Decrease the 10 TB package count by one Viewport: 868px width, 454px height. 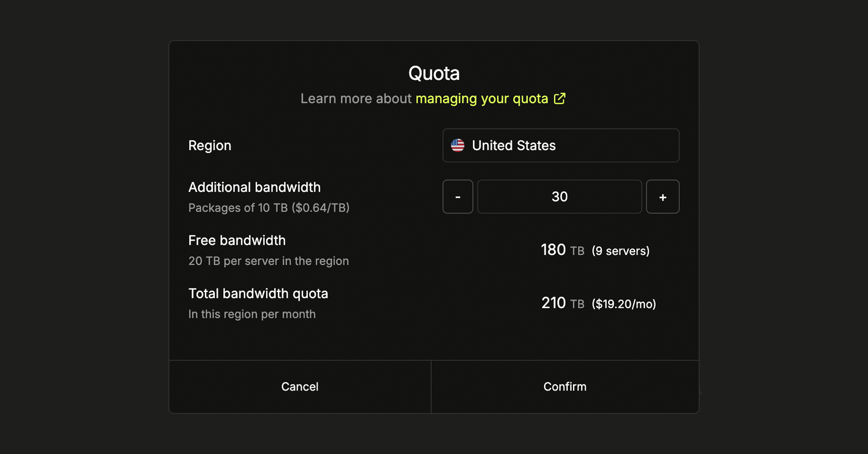coord(457,197)
